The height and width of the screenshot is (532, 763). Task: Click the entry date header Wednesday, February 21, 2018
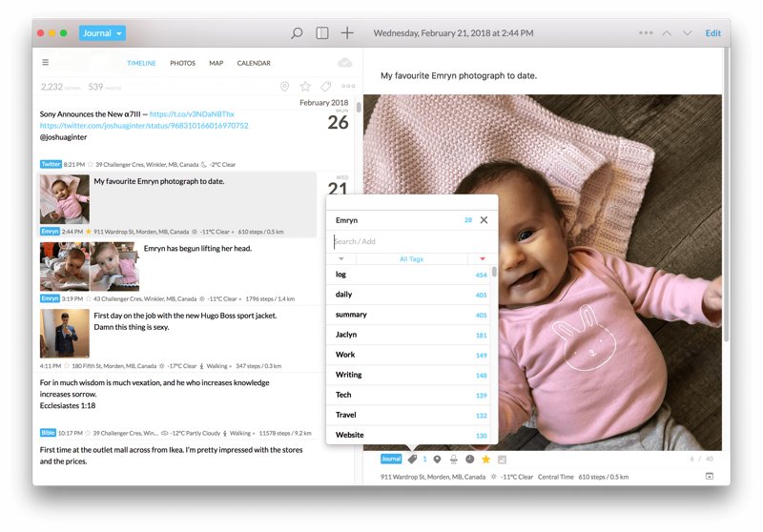tap(453, 33)
